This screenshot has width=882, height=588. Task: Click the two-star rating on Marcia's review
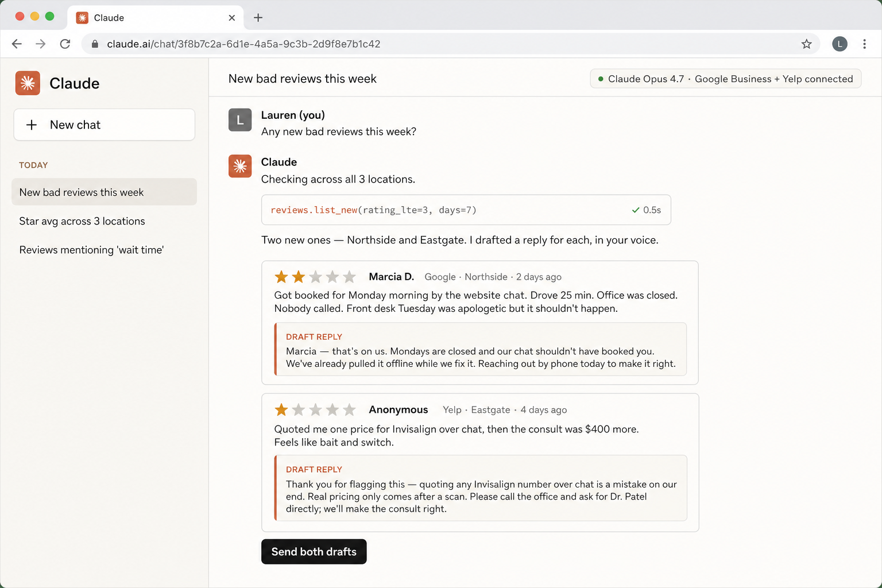tap(315, 277)
